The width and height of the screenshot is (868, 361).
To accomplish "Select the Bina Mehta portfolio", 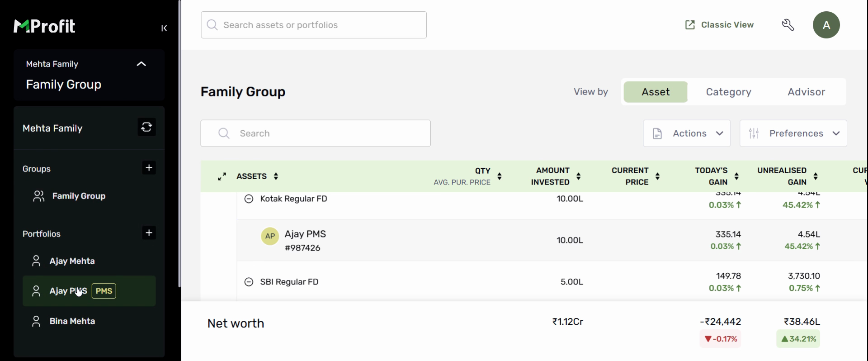I will [72, 321].
